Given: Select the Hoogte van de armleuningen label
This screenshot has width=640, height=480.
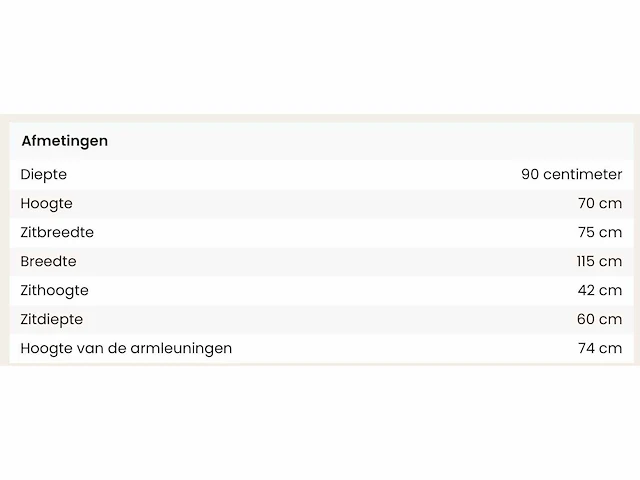Looking at the screenshot, I should (126, 348).
